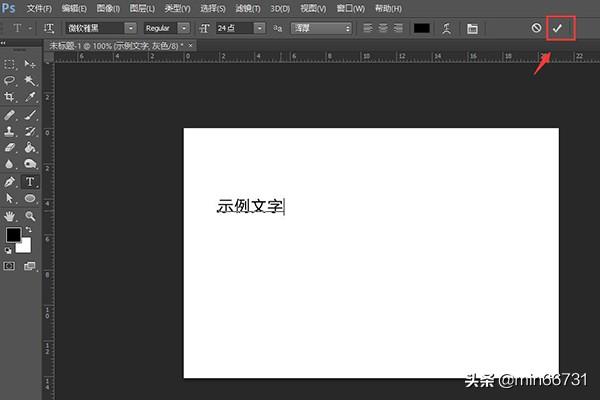Open the 文件(F) menu
600x400 pixels.
click(39, 8)
